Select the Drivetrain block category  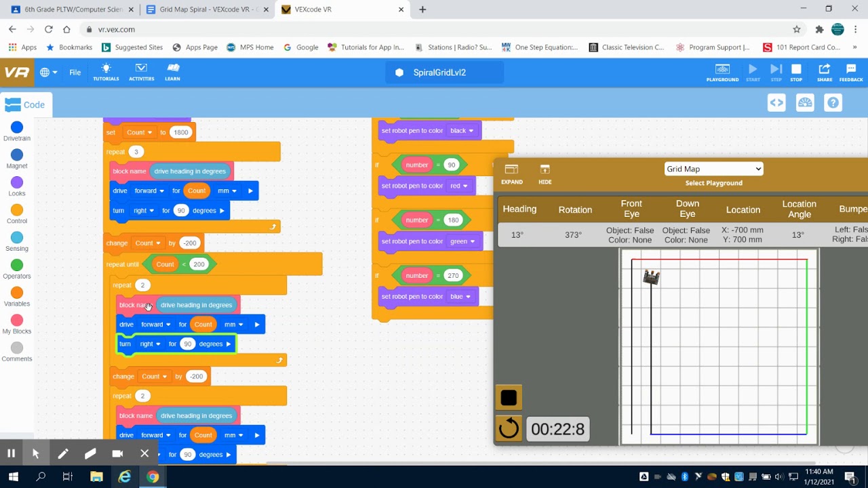point(17,131)
